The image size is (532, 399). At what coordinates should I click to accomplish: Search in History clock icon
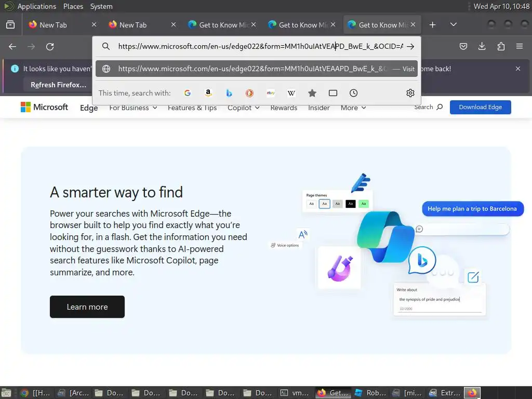(x=353, y=93)
